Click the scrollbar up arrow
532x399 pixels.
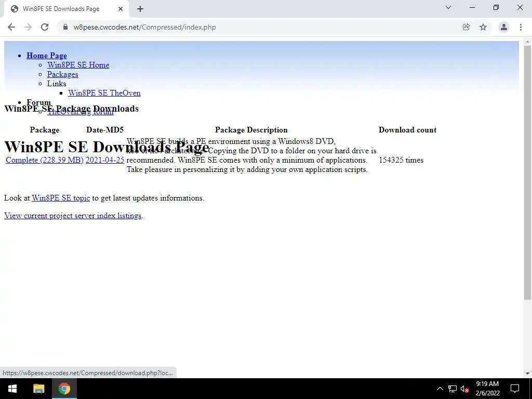[x=527, y=42]
